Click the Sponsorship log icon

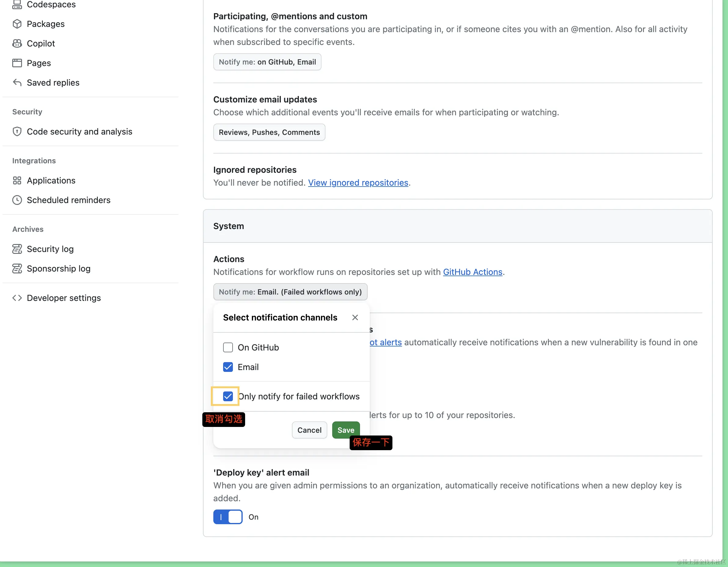17,269
